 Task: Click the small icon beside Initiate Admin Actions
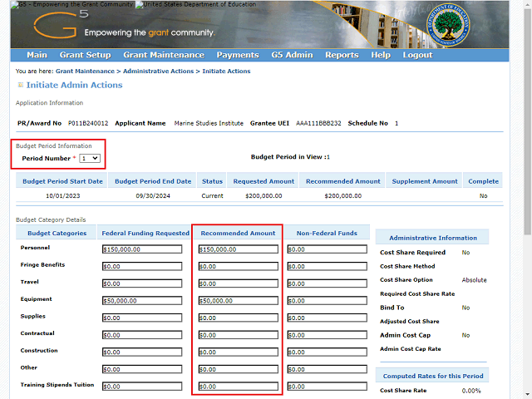20,85
